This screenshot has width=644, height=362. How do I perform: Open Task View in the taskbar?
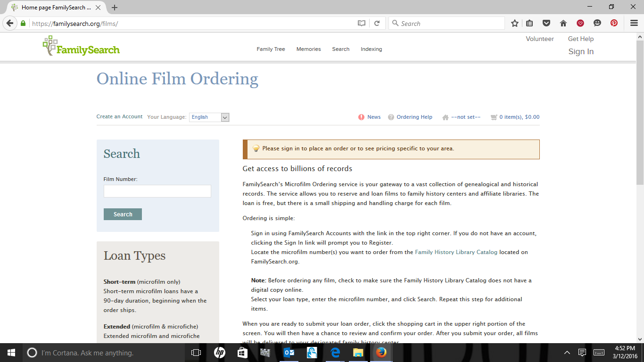[196, 353]
